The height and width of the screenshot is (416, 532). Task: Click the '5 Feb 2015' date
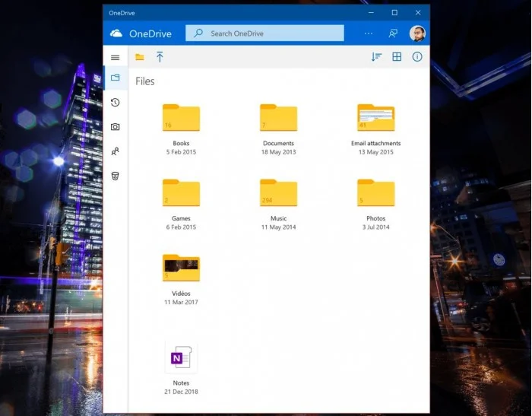tap(181, 152)
